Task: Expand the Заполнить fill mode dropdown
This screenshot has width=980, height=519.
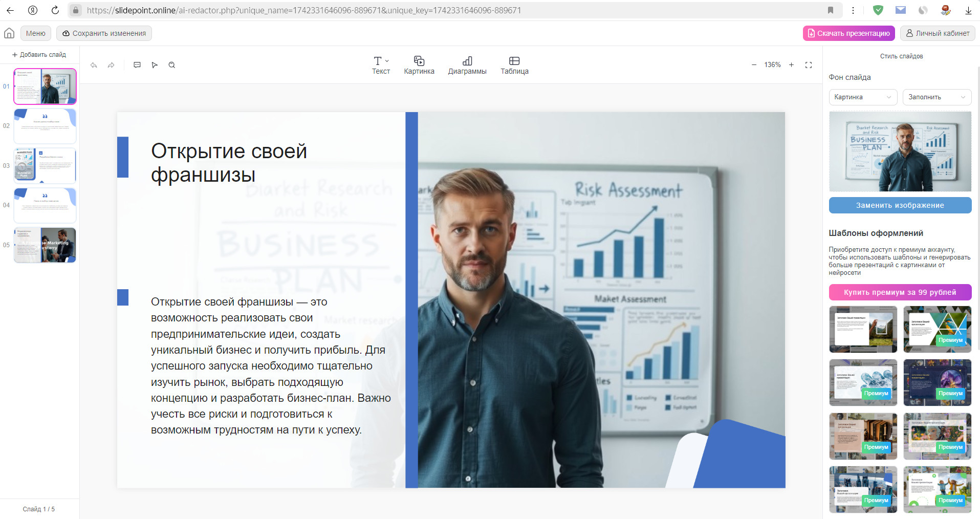Action: point(937,97)
